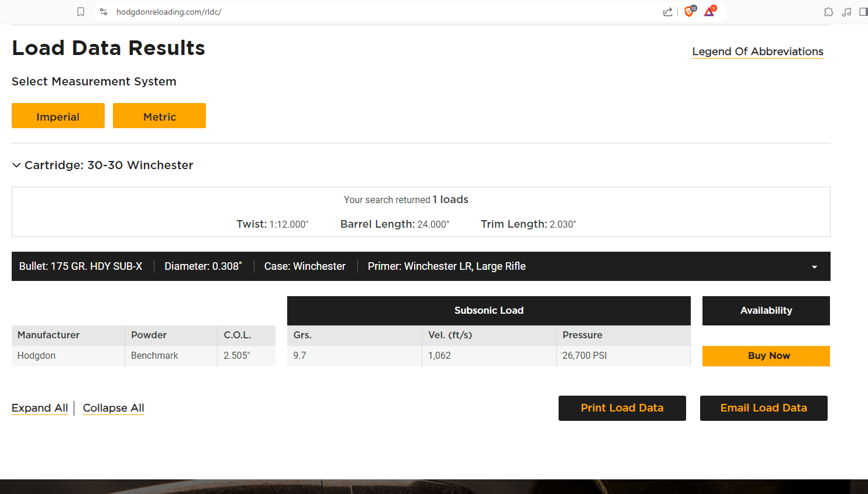Click the Select Measurement System label
Screen dimensions: 868x494
click(x=94, y=81)
